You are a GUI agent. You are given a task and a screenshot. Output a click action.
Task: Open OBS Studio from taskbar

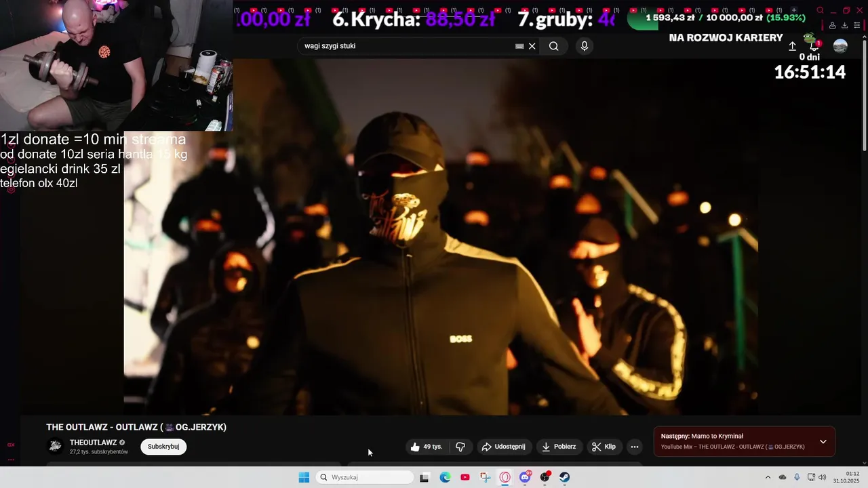coord(545,477)
